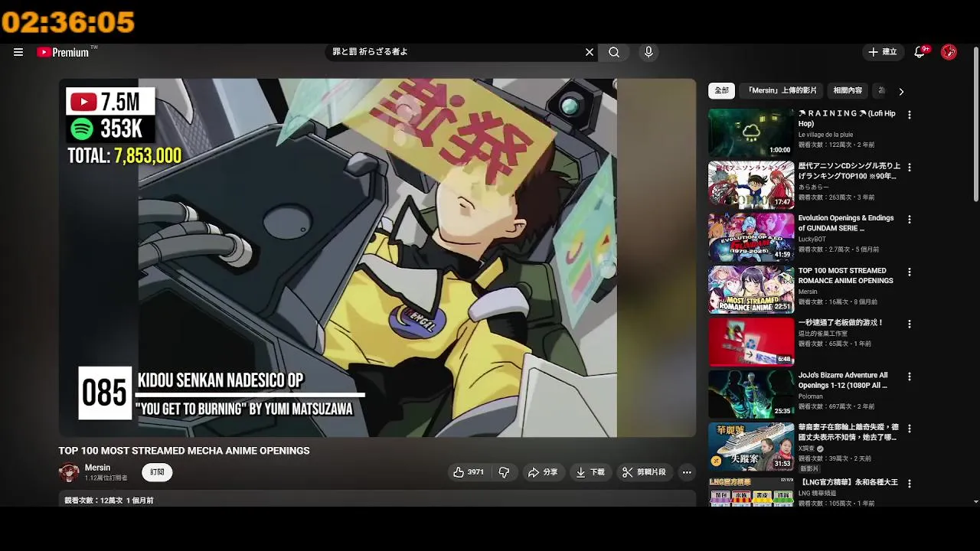Download the video (下載)
The height and width of the screenshot is (551, 980).
point(590,472)
